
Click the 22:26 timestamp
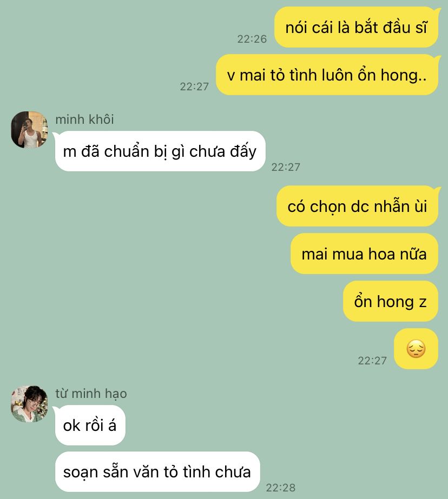click(x=252, y=39)
